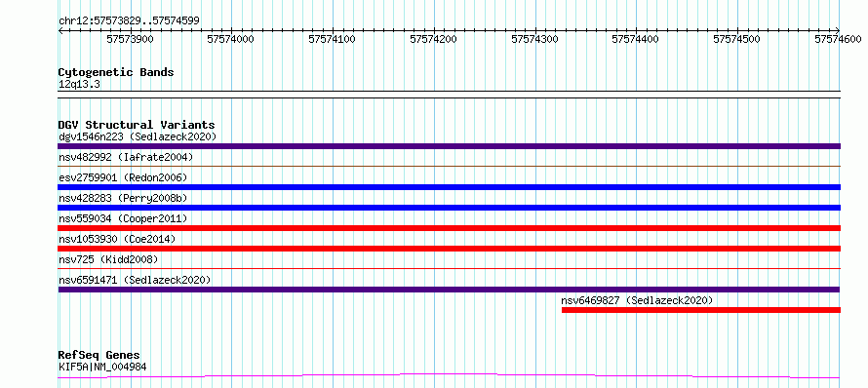The height and width of the screenshot is (388, 868).
Task: Click ruler position 57573900
Action: (130, 39)
